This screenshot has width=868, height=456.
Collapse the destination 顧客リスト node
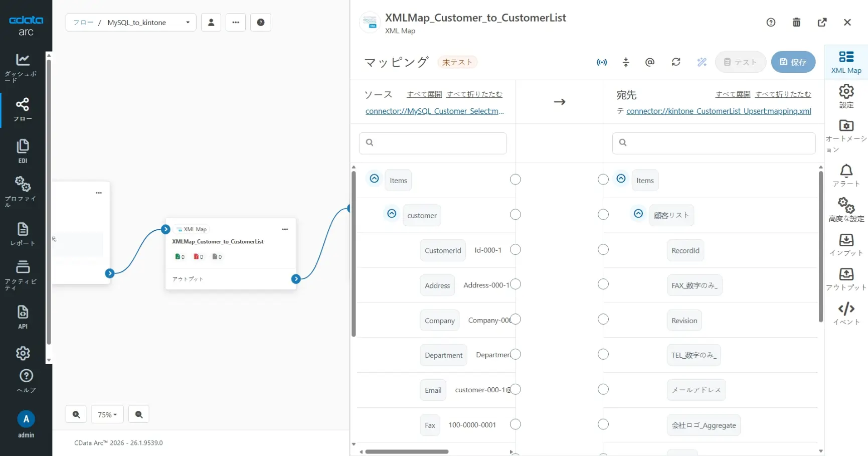(x=638, y=214)
